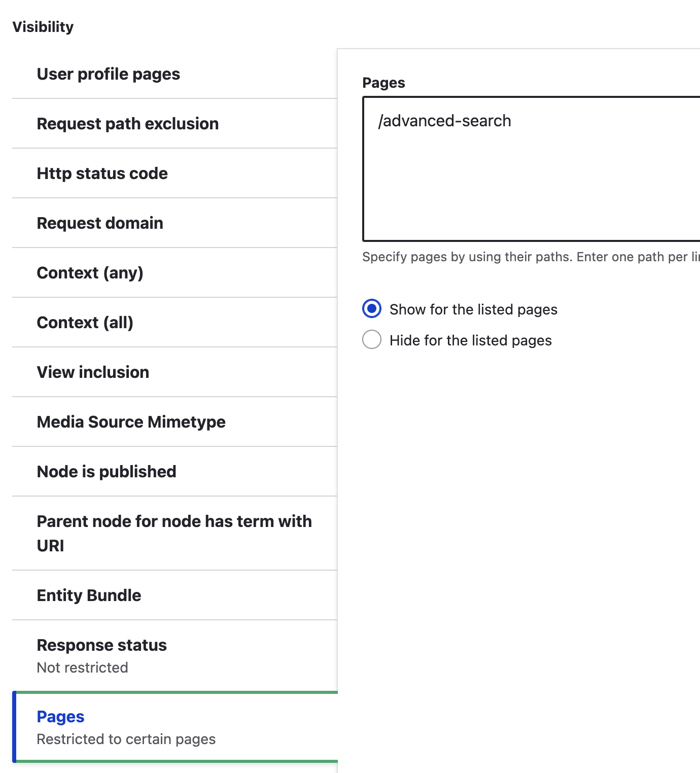Image resolution: width=700 pixels, height=773 pixels.
Task: Click into the Pages textarea
Action: (x=532, y=169)
